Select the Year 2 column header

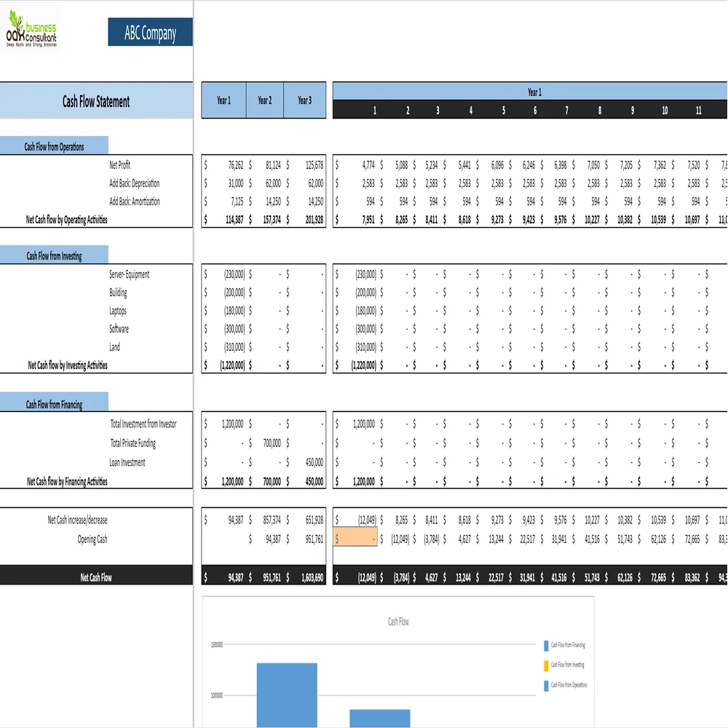click(x=264, y=100)
